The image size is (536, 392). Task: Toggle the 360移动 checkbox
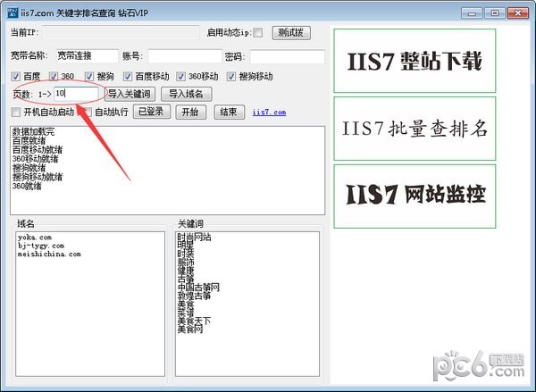coord(180,76)
